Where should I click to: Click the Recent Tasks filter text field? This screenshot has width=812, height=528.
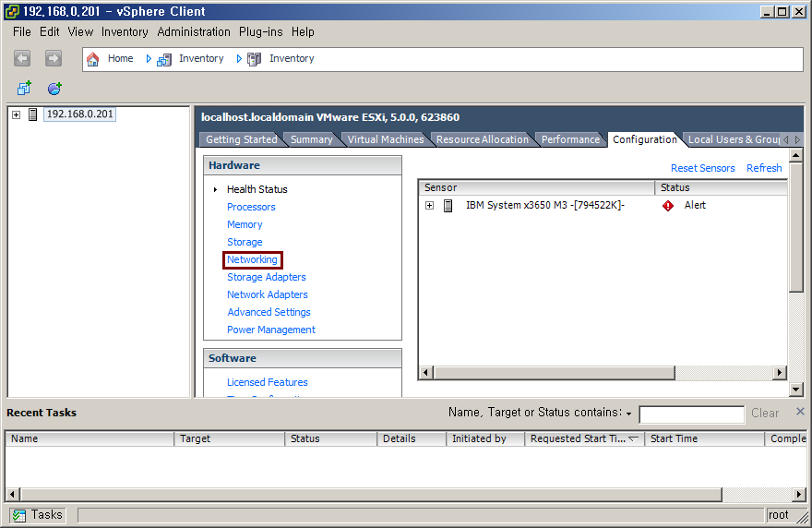(x=692, y=414)
